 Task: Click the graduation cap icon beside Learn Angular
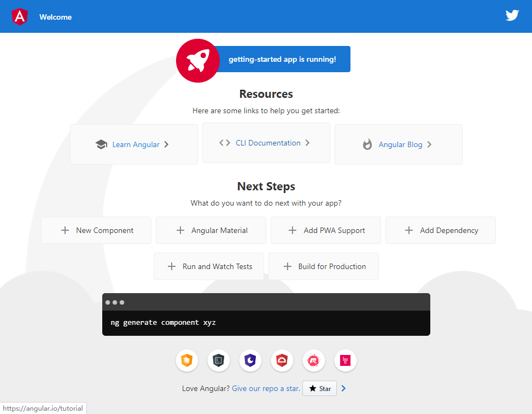101,144
